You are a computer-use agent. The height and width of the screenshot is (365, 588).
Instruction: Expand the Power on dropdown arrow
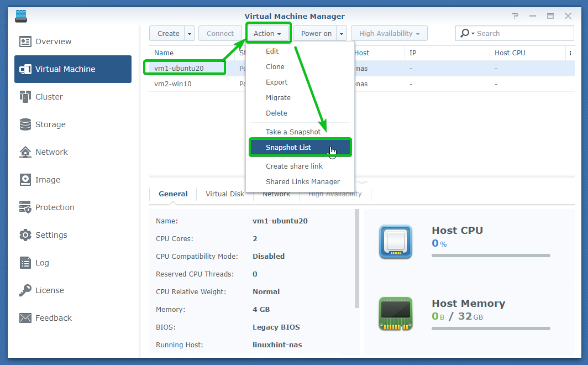[x=342, y=33]
